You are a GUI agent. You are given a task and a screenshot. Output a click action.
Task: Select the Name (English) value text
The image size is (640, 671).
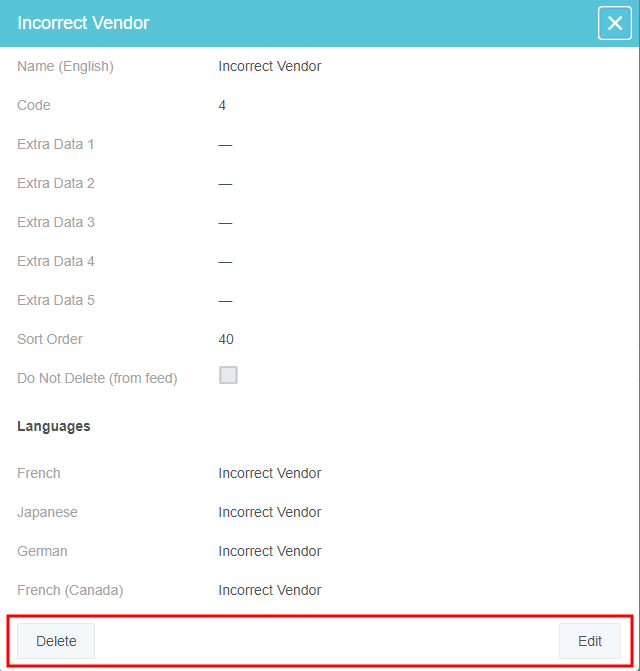click(x=270, y=67)
